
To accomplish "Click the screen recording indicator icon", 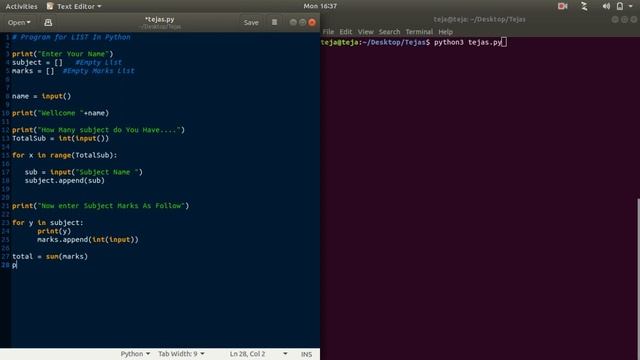I will tap(562, 6).
